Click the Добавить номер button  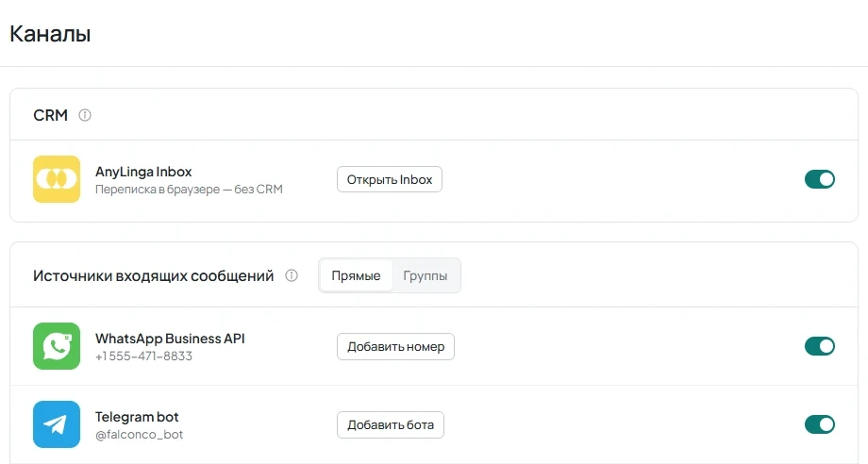(x=396, y=347)
